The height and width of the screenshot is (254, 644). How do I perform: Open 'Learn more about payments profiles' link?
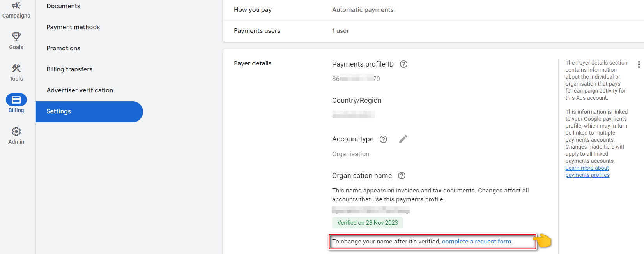(x=587, y=171)
